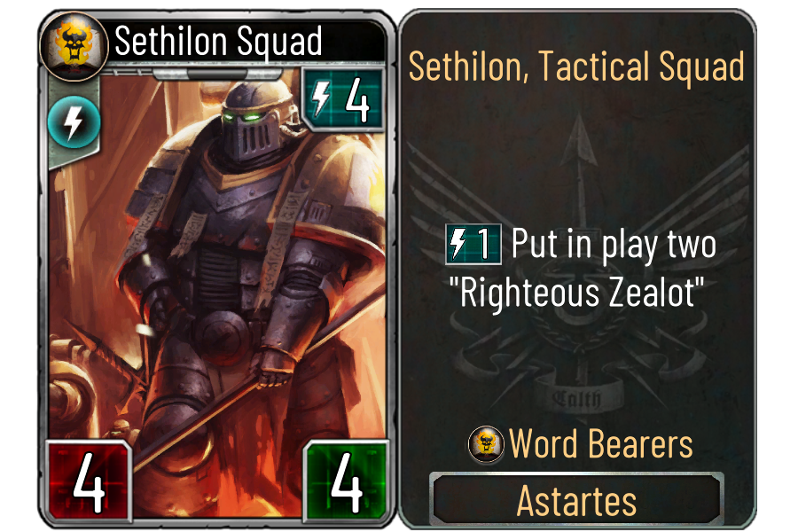Click the red attack value 4 box
The width and height of the screenshot is (798, 532).
(x=89, y=481)
